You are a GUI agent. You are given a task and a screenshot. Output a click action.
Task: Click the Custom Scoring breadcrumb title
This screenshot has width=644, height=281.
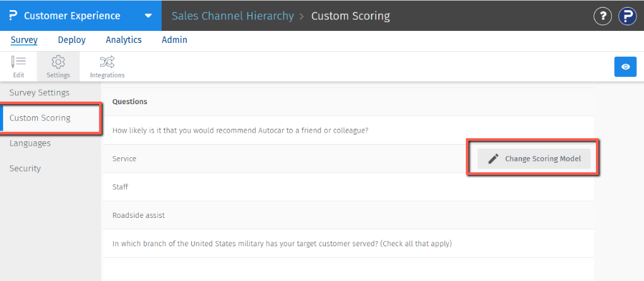tap(350, 16)
